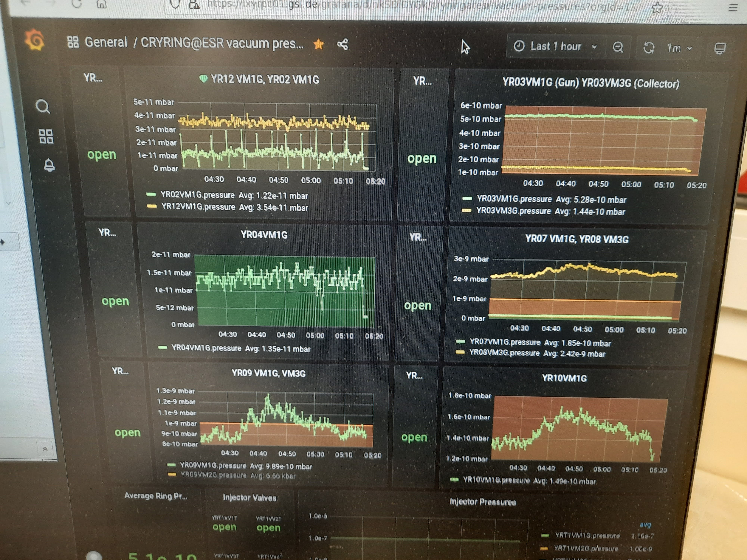This screenshot has height=560, width=747.
Task: Open the 1m refresh interval dropdown
Action: click(679, 48)
